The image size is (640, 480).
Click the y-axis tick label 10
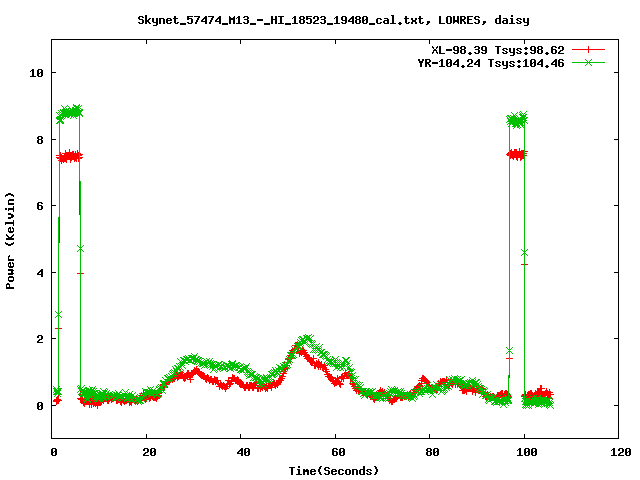pos(36,73)
